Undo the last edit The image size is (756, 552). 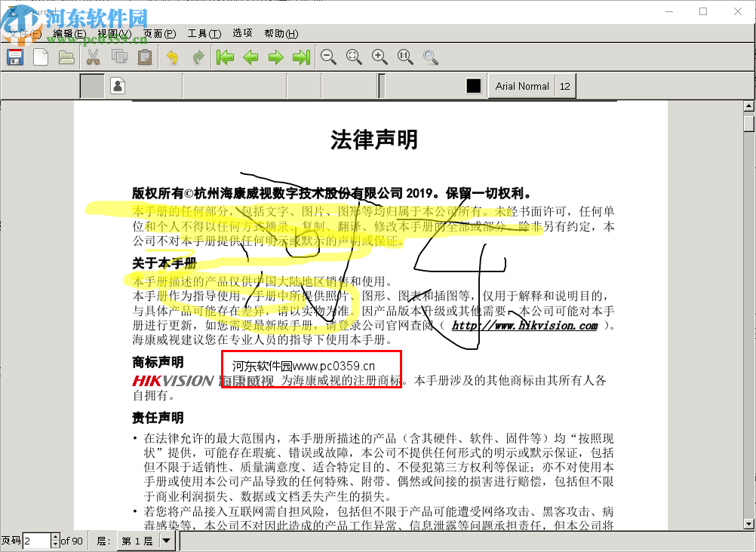click(x=171, y=57)
